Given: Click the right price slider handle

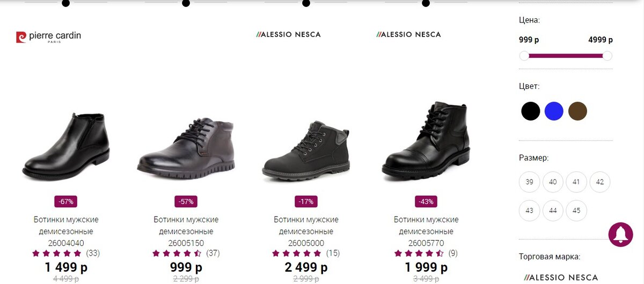Looking at the screenshot, I should [x=607, y=56].
